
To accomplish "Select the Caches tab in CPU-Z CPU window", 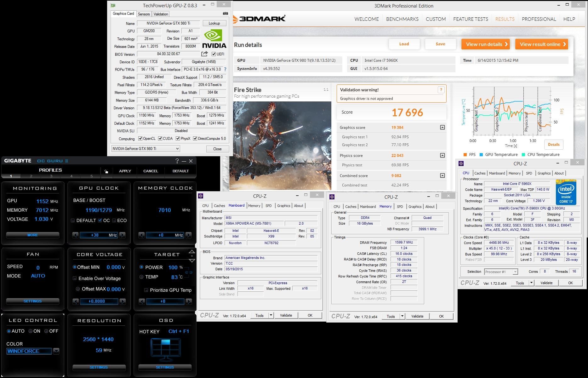I will coord(480,173).
